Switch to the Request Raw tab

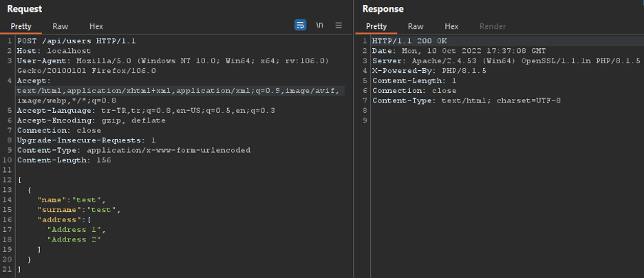pyautogui.click(x=60, y=26)
